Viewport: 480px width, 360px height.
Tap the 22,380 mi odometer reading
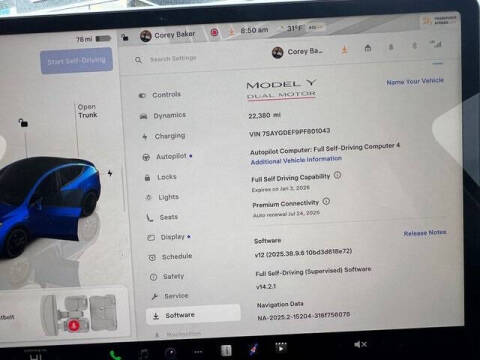tap(264, 116)
